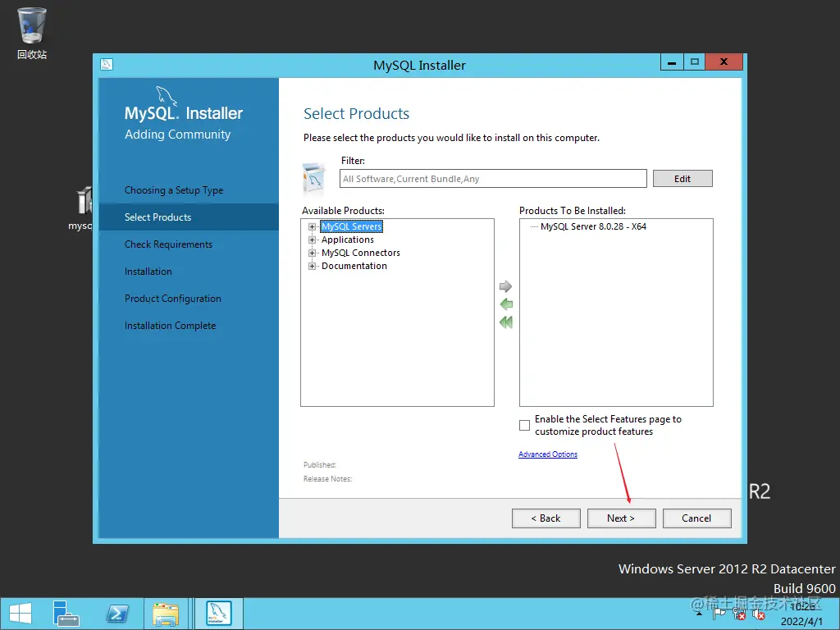Switch to MySQL Installer taskbar icon
Screen dimensions: 840x630
[x=219, y=614]
